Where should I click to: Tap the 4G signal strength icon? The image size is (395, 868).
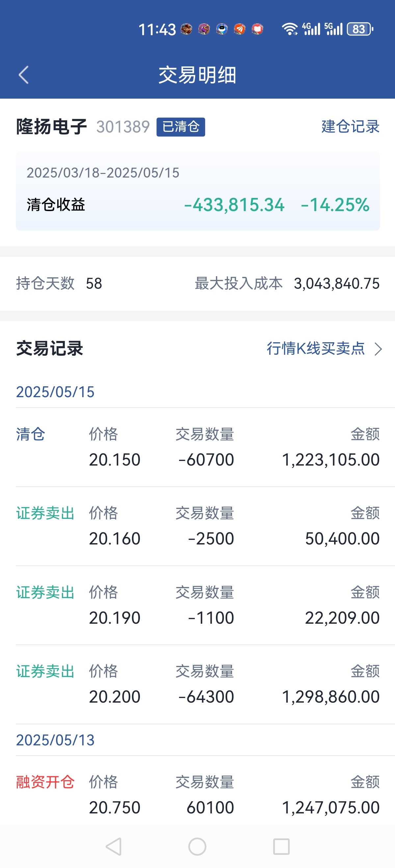tap(311, 29)
